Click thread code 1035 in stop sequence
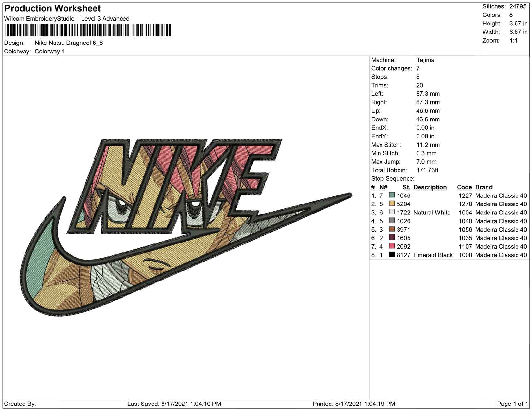532x409 pixels. (x=465, y=238)
